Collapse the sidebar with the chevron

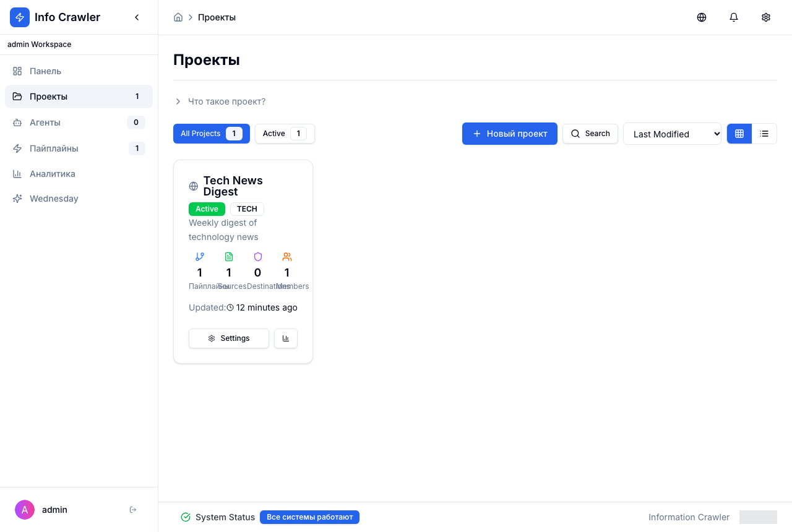pos(137,17)
